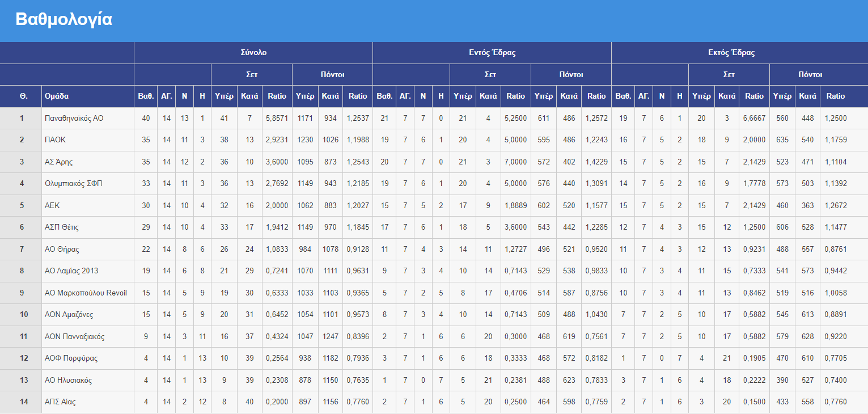Screen dimensions: 868x414
Task: Open the ΑΟ Μαρκοπούλου Revoil entry
Action: point(86,293)
